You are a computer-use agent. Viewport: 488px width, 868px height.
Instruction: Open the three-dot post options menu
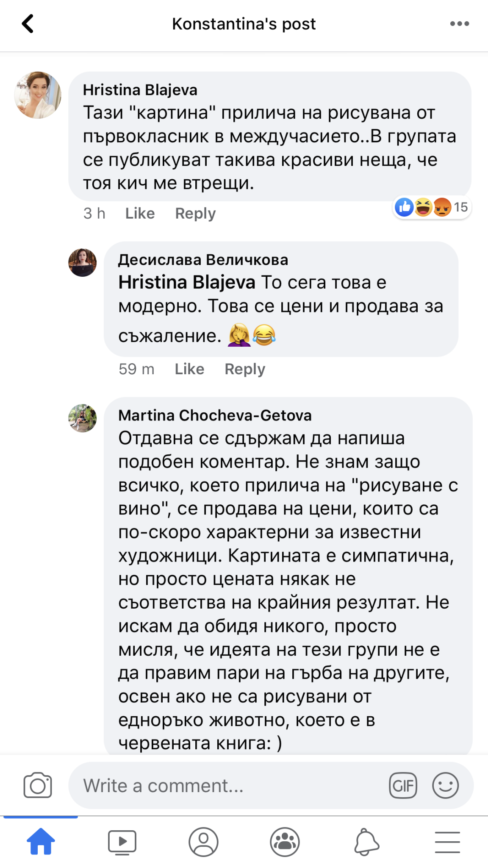coord(459,24)
